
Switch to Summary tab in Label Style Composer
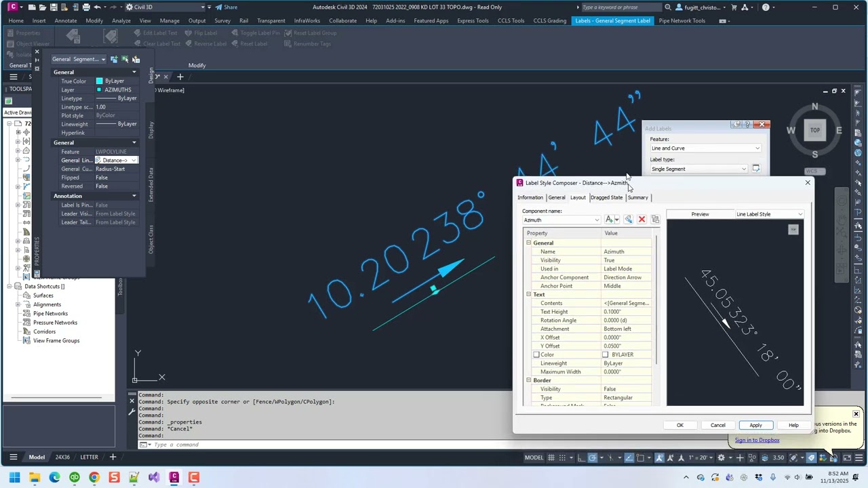point(637,197)
